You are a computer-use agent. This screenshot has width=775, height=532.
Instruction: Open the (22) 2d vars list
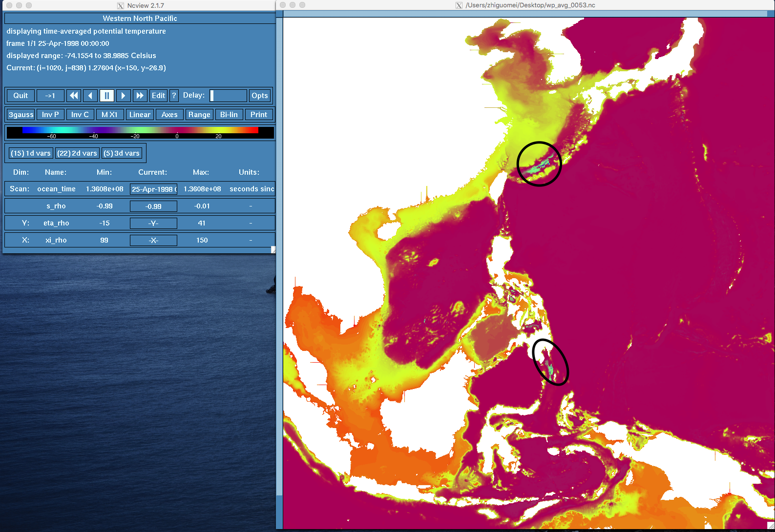[77, 153]
